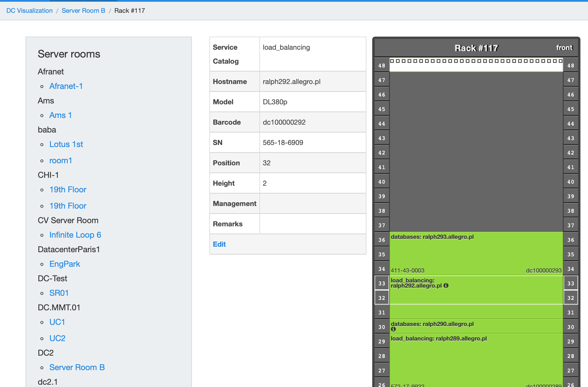Navigate to room1 link
Viewport: 588px width, 387px height.
click(x=60, y=160)
